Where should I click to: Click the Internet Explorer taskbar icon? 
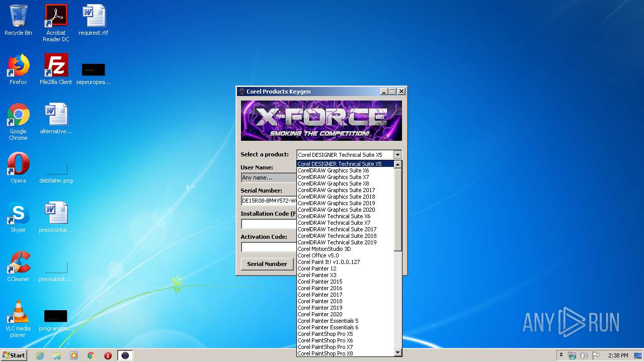[40, 355]
